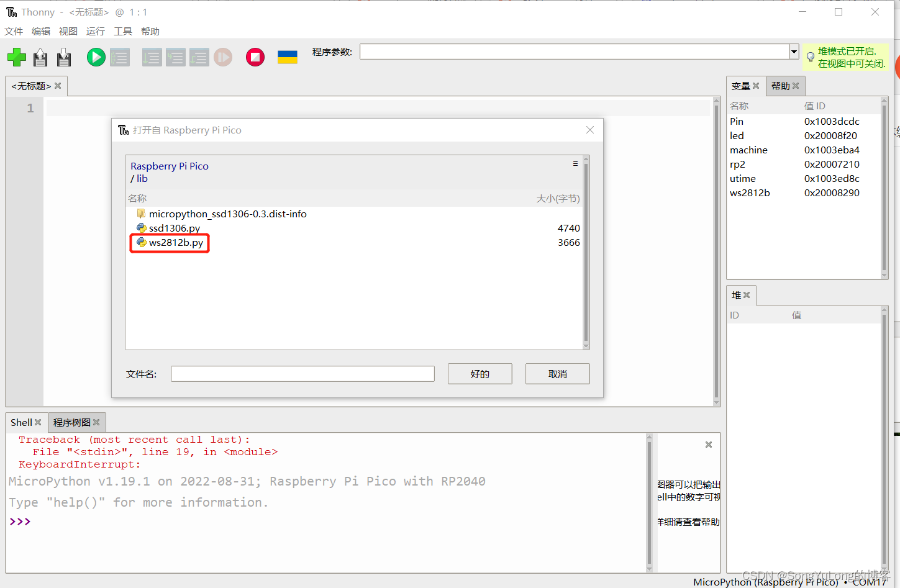The image size is (900, 588).
Task: Sort file list by 大小(字节) column
Action: [x=558, y=199]
